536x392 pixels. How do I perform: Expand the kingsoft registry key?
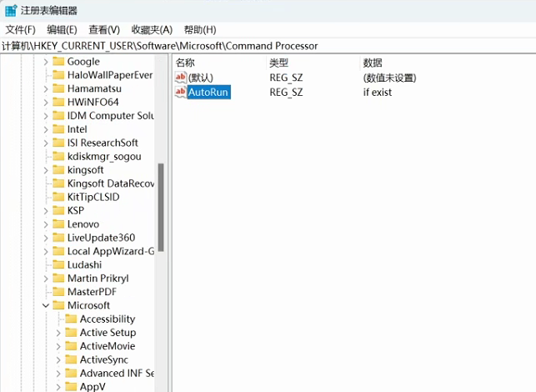pyautogui.click(x=46, y=170)
